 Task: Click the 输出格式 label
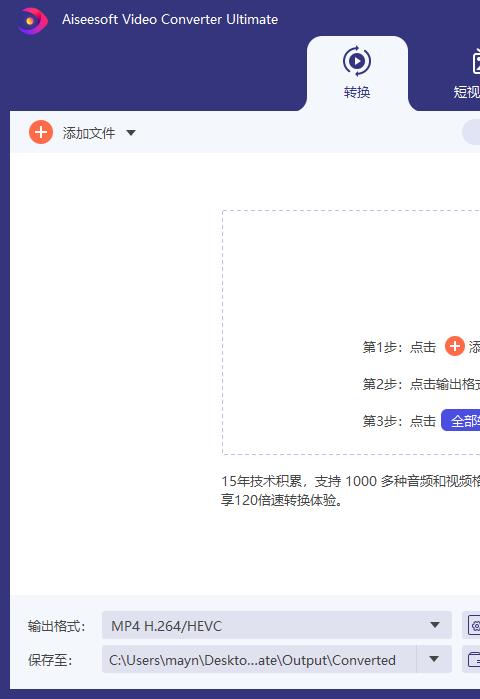pos(56,626)
